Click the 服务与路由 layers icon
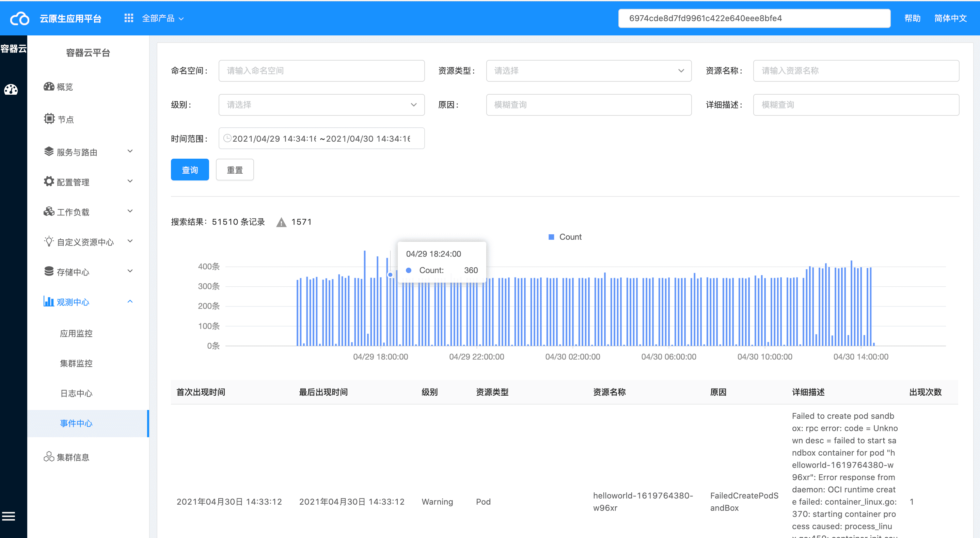Viewport: 980px width, 538px height. [x=49, y=152]
